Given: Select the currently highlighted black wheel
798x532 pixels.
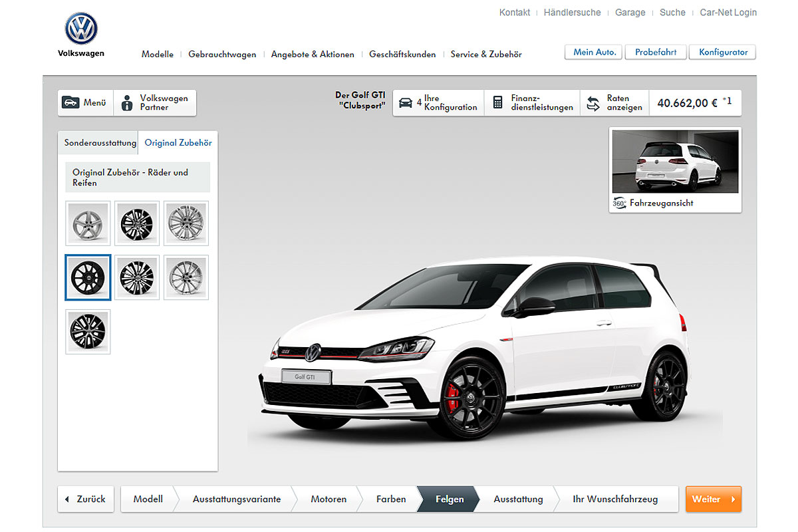Looking at the screenshot, I should pos(88,277).
